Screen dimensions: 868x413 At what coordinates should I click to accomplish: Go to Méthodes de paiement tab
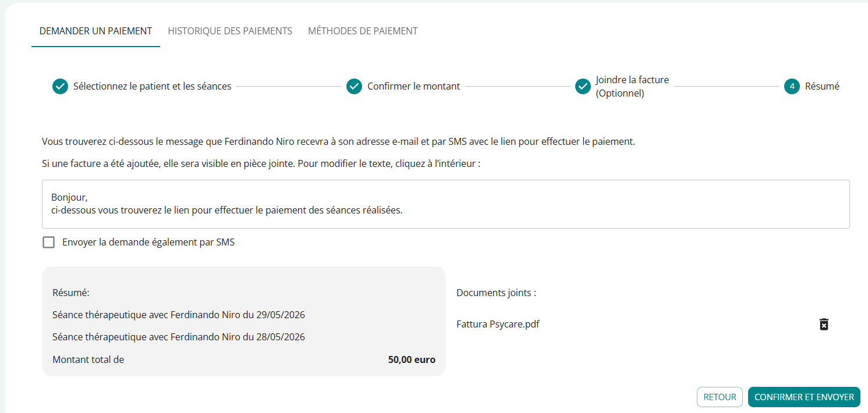click(363, 31)
